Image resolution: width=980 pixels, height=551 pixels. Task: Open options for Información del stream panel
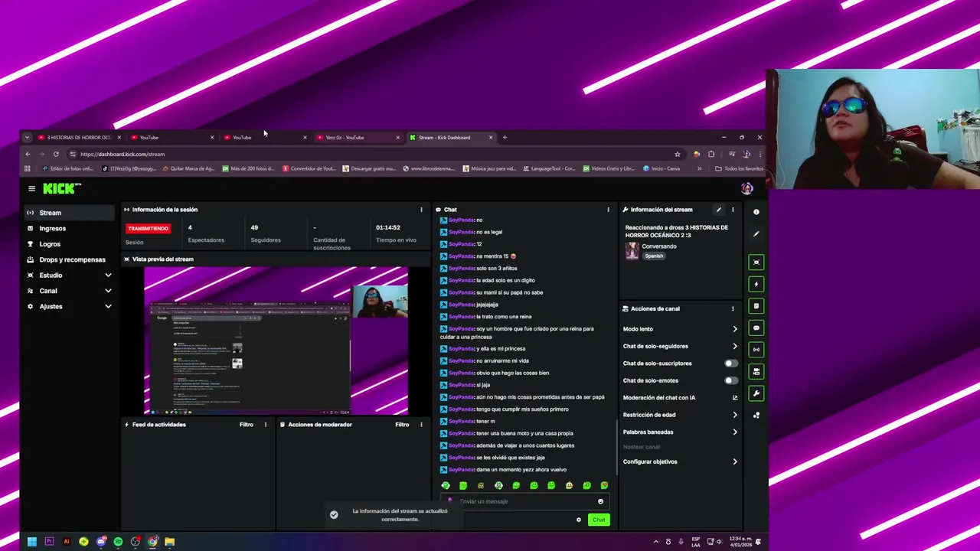(x=733, y=210)
